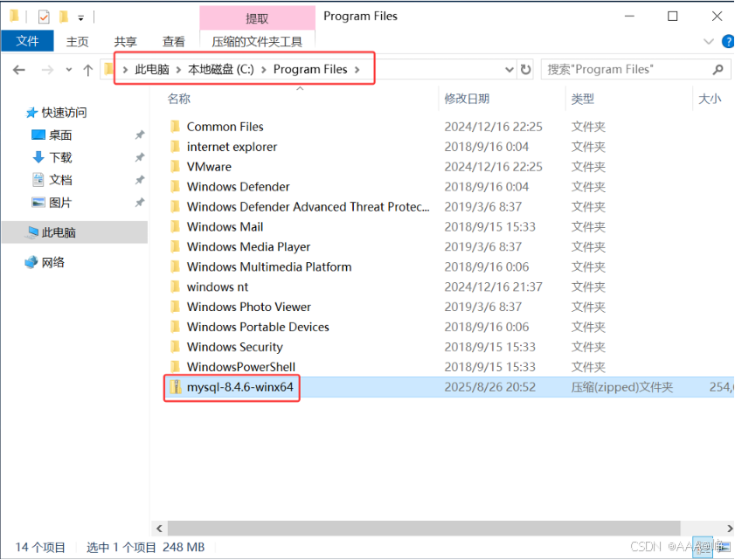Click 本地磁盘 (C:) in the address breadcrumb
The image size is (735, 560).
point(221,69)
